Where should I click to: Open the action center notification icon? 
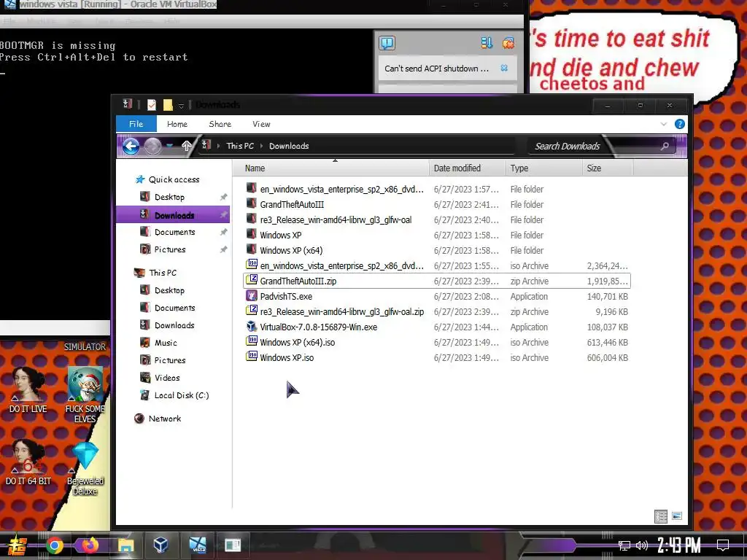click(x=723, y=545)
